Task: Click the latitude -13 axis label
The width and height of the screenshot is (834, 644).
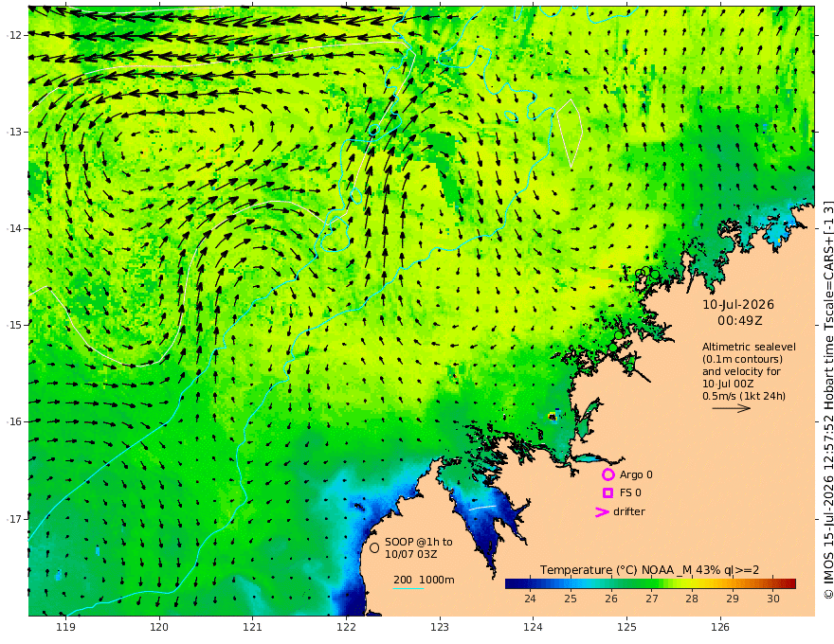Action: coord(15,132)
